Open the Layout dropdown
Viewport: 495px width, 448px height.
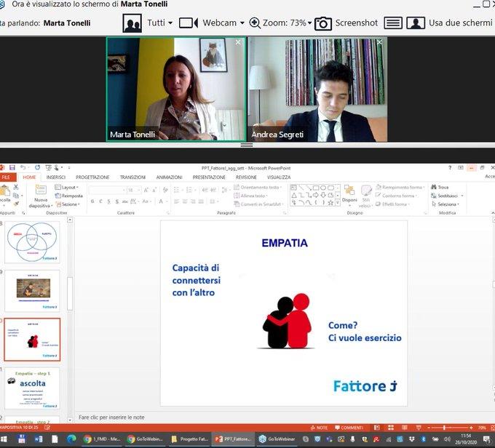click(x=67, y=188)
